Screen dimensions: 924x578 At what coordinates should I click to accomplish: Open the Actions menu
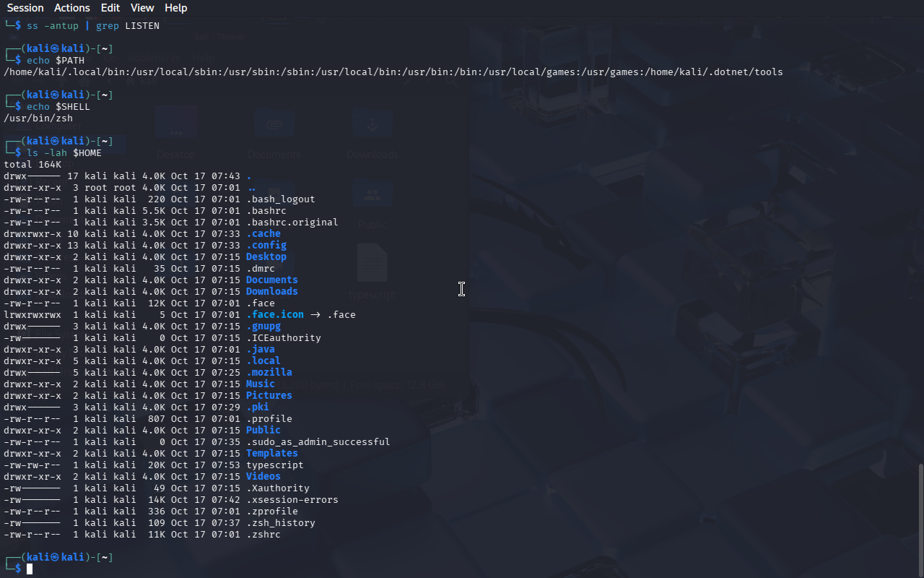pyautogui.click(x=72, y=8)
